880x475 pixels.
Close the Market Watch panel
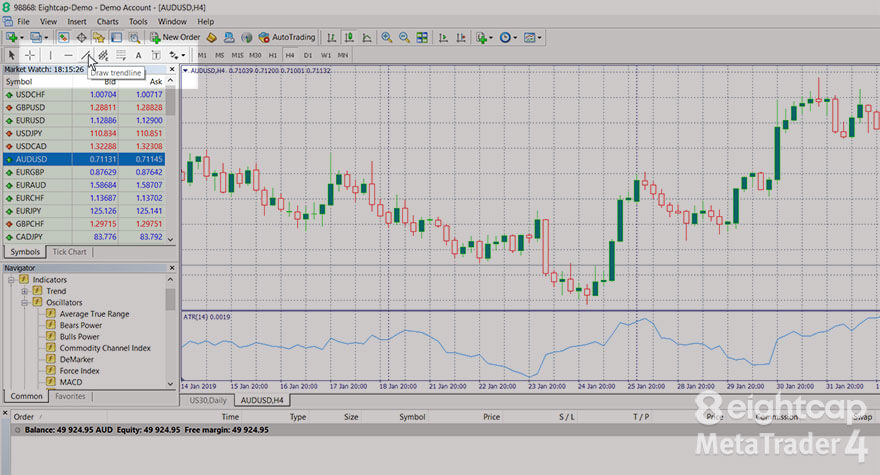tap(172, 69)
